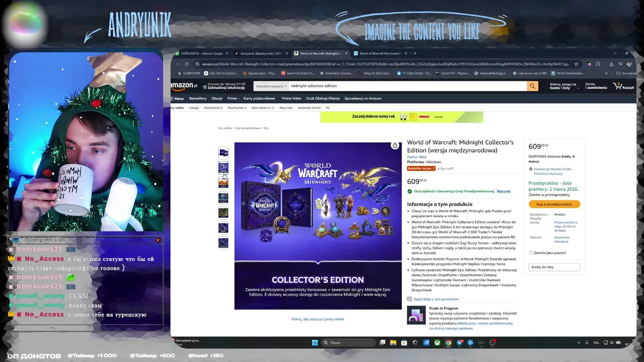Click the Gry komputerowe breadcrumb

(x=248, y=128)
